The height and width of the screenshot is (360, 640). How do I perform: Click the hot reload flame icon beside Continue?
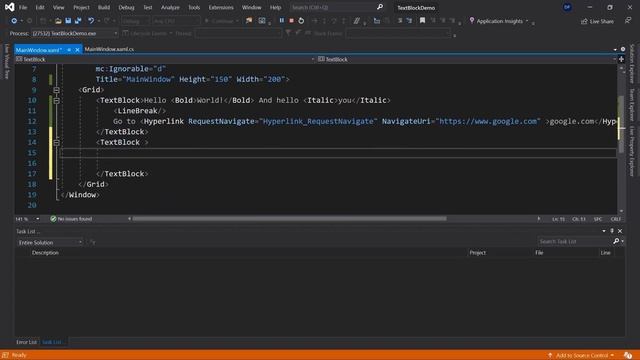[x=249, y=20]
